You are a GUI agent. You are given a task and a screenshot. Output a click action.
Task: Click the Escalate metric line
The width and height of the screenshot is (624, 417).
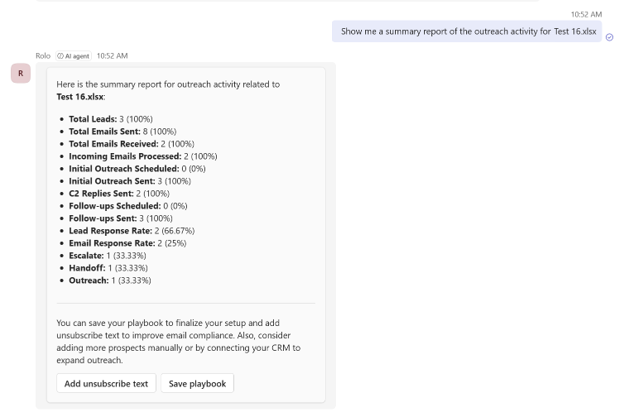[107, 255]
